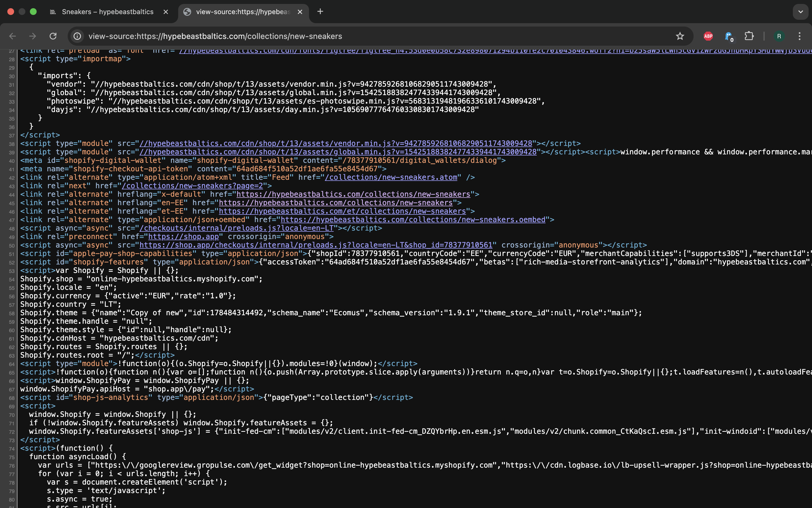Click line number 58 in gutter

pyautogui.click(x=12, y=313)
